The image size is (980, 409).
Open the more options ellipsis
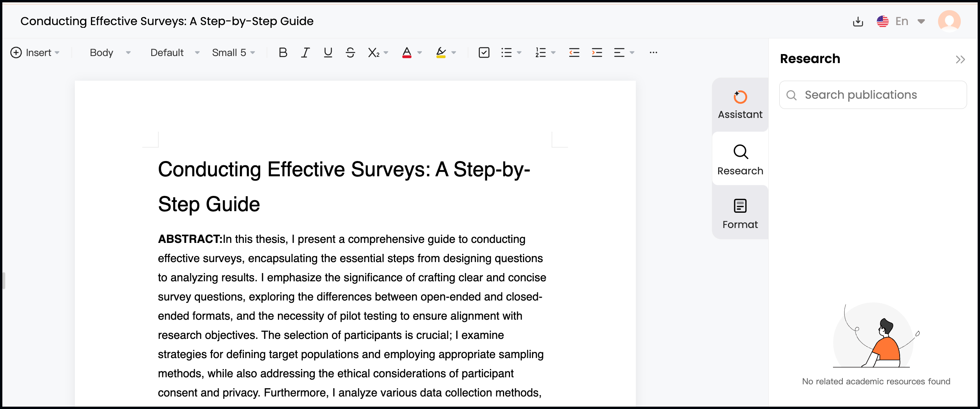click(653, 52)
